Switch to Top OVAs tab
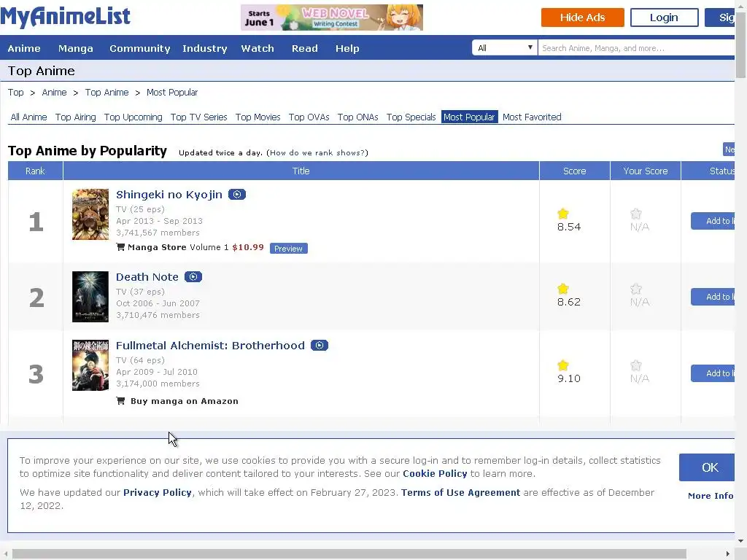The image size is (747, 560). (x=309, y=117)
